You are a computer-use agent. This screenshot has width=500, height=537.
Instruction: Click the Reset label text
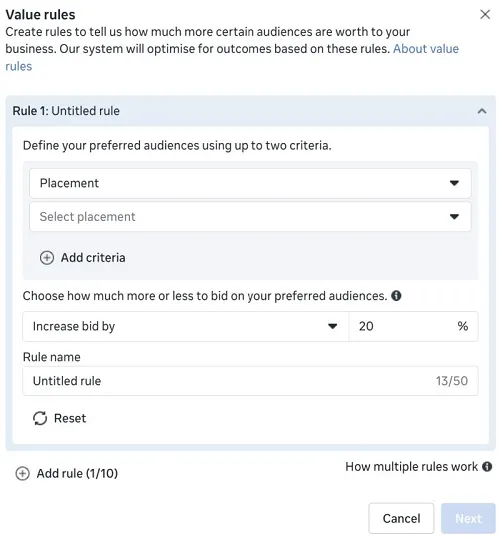pyautogui.click(x=70, y=418)
